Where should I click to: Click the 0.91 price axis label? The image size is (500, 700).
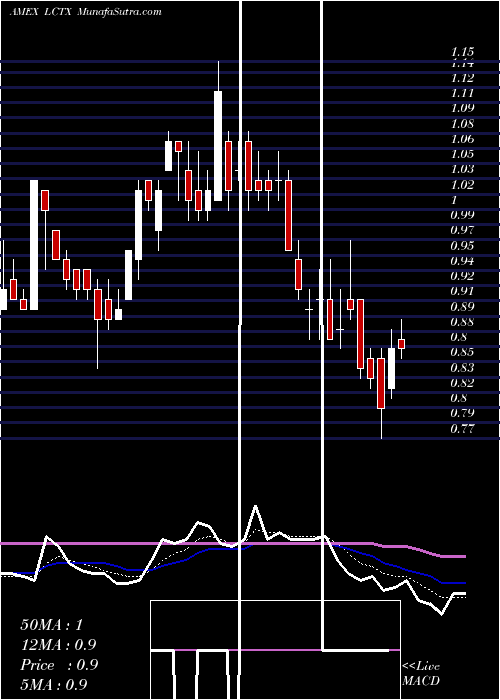[462, 291]
